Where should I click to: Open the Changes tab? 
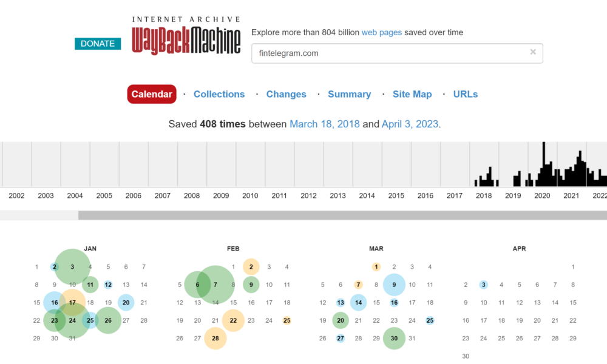(286, 94)
